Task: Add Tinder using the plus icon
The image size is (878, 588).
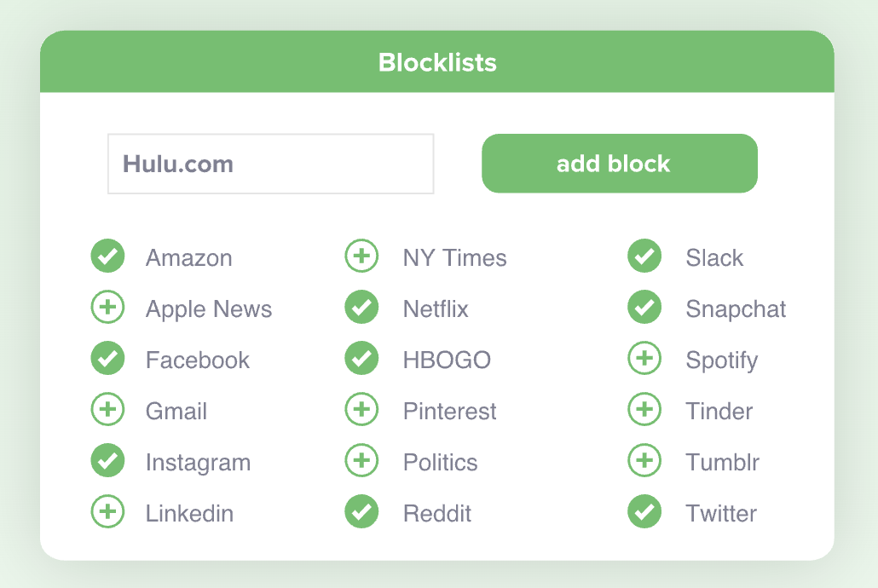Action: pyautogui.click(x=644, y=409)
